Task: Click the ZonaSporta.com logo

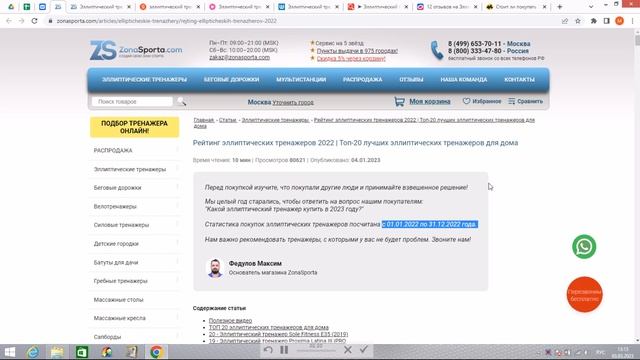Action: click(x=136, y=51)
